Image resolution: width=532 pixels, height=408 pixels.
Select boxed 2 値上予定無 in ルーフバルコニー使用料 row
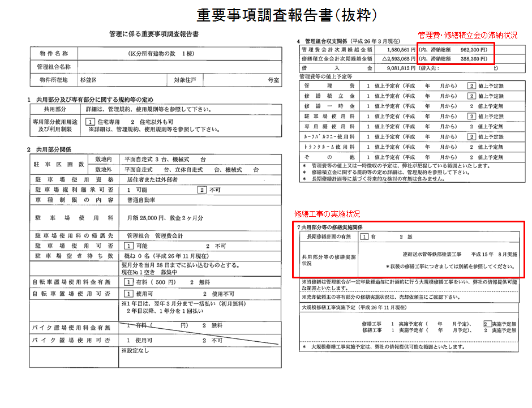coord(486,137)
